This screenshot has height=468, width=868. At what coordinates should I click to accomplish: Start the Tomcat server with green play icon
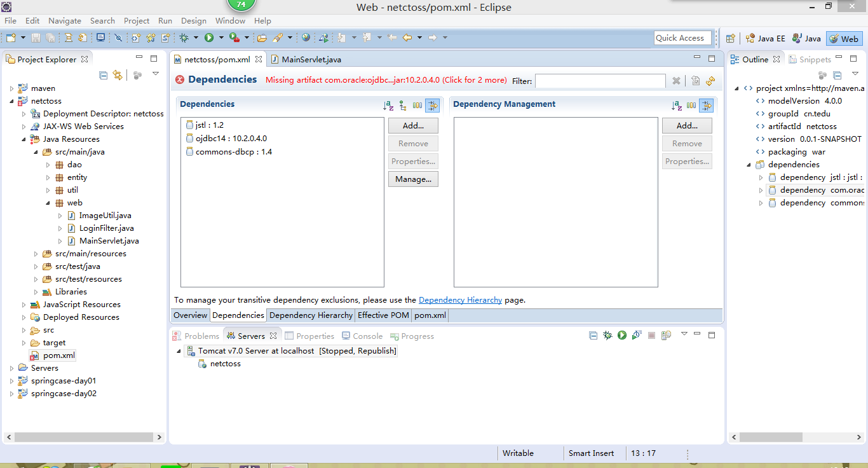tap(622, 335)
